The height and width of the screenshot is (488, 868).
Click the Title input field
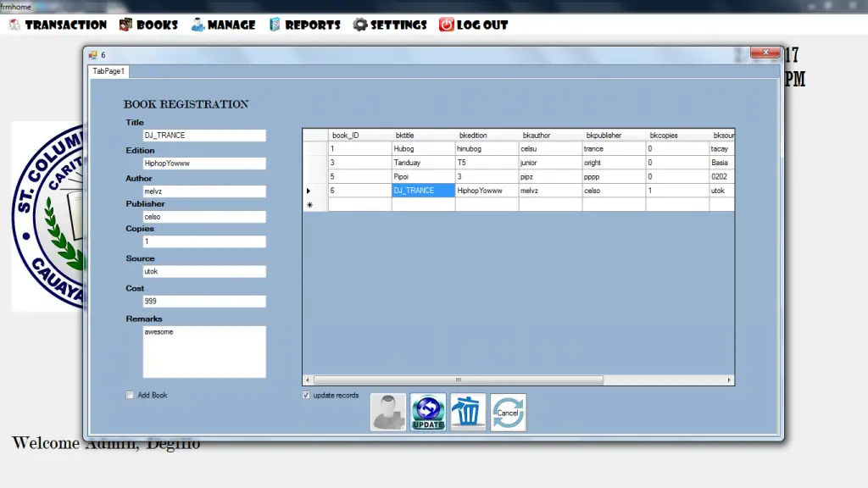(x=204, y=136)
